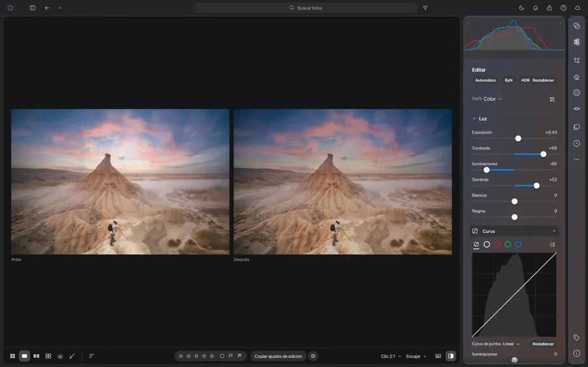Click Restablecer under the curve graph
Viewport: 588px width, 367px height.
tap(543, 344)
